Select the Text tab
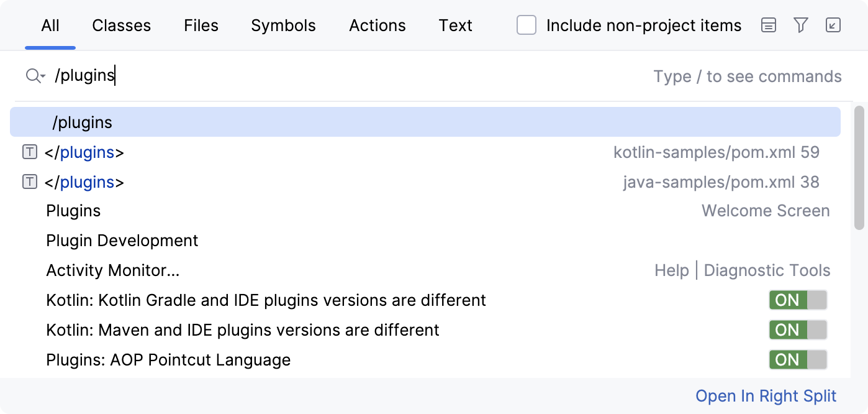This screenshot has height=414, width=868. 455,25
